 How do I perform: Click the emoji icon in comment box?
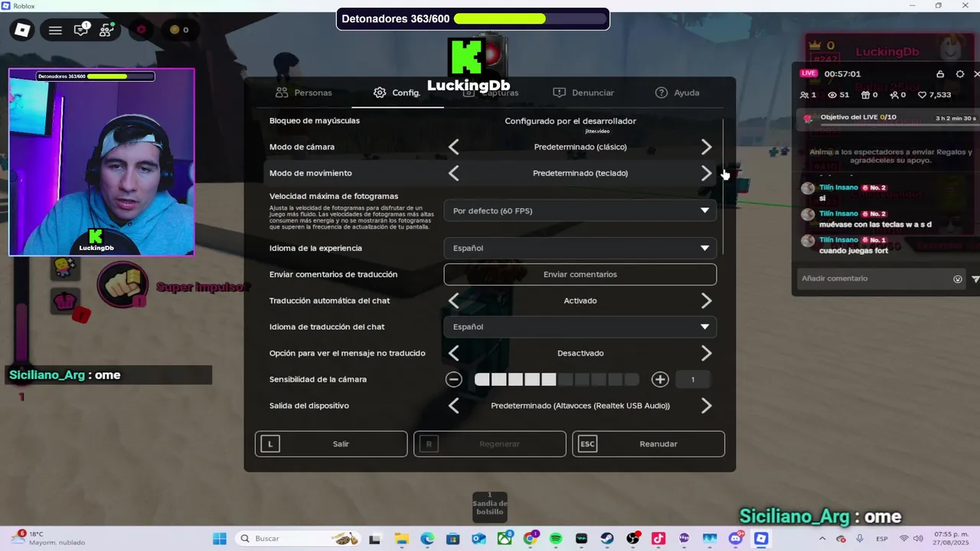tap(958, 279)
